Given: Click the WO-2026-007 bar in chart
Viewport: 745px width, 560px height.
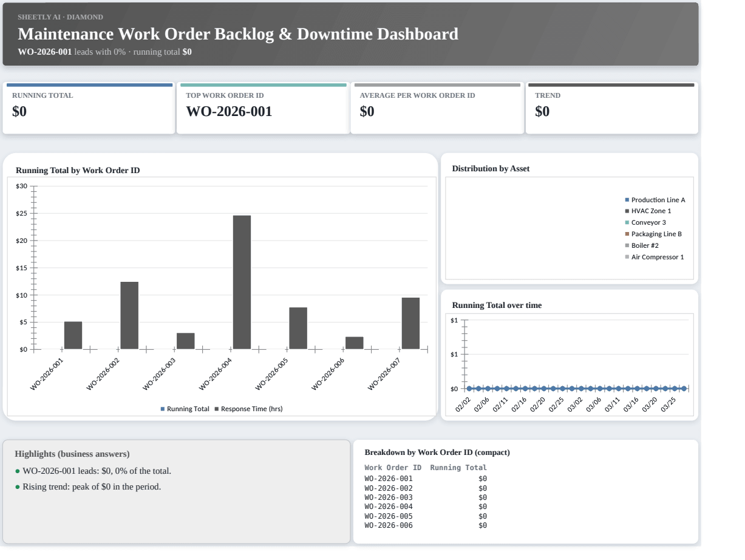Looking at the screenshot, I should [410, 323].
